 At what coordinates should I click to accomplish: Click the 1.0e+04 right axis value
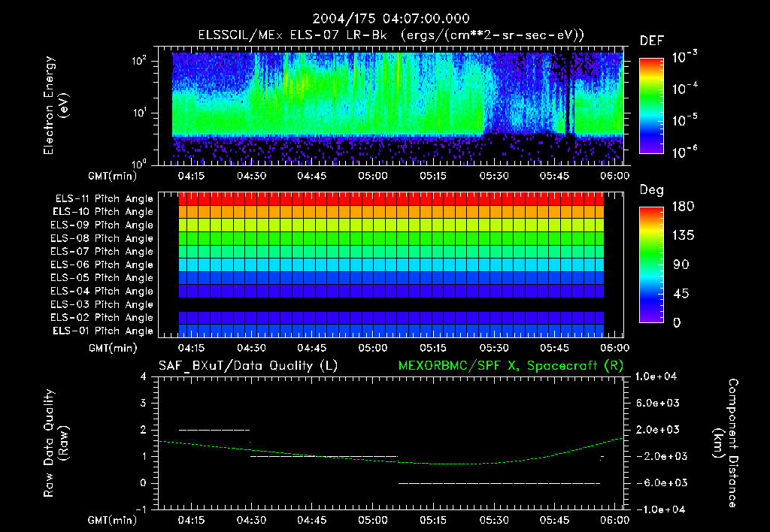[x=656, y=376]
